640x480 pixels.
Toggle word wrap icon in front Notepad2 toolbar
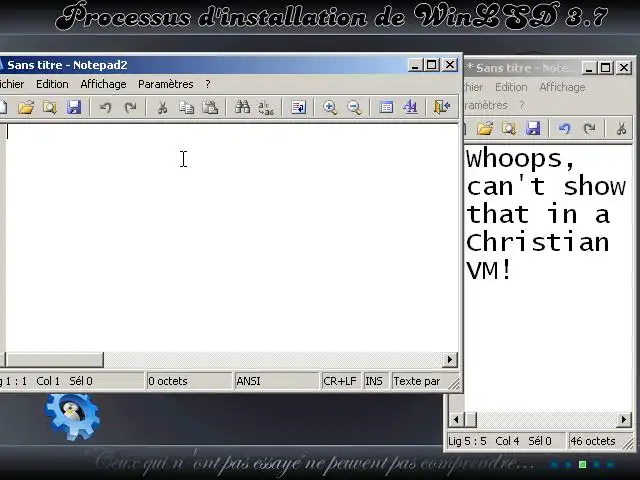pos(298,107)
